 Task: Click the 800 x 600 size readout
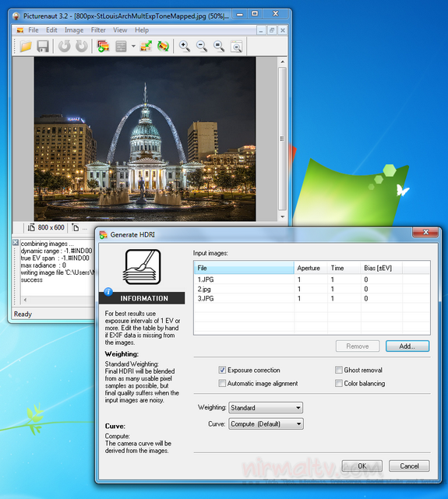[x=51, y=227]
